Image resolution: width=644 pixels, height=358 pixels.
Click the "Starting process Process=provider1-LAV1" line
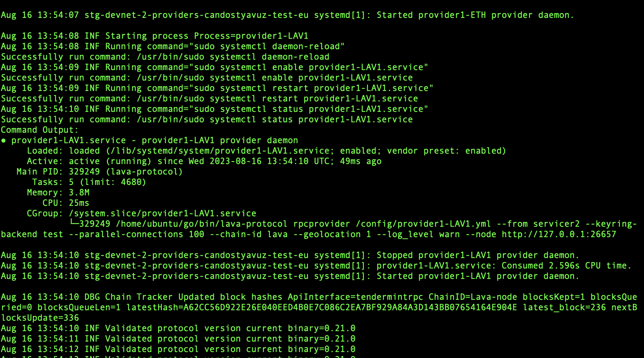(206, 36)
